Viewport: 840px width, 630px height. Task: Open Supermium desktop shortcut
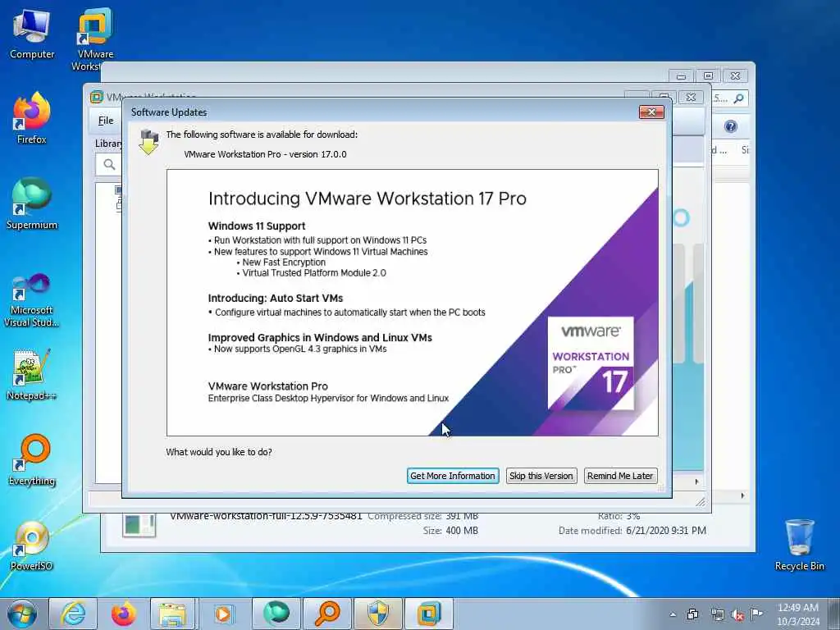point(32,203)
